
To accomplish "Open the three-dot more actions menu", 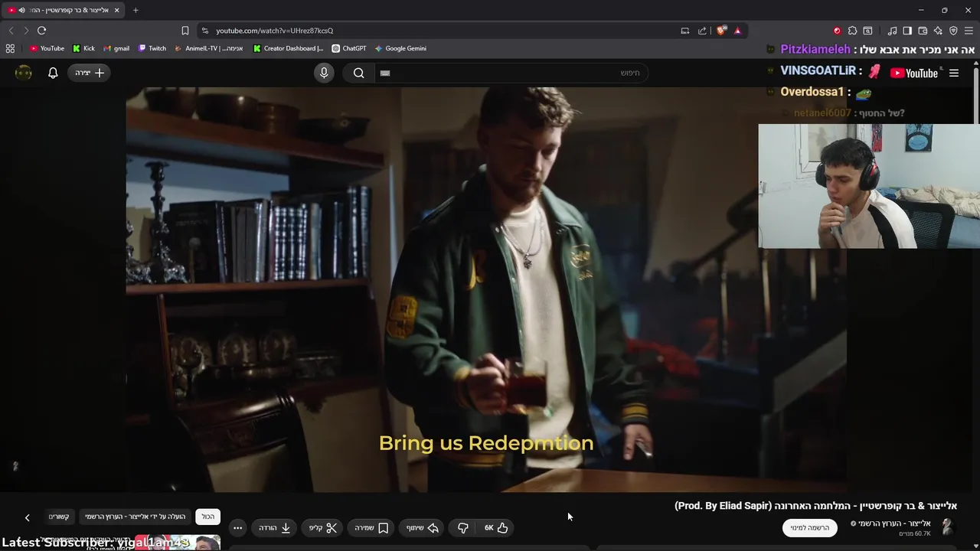I will click(237, 527).
